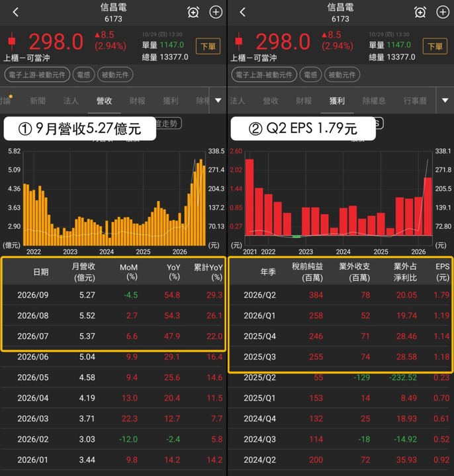Tap the EPS (元) column header
This screenshot has width=454, height=476.
pos(442,272)
